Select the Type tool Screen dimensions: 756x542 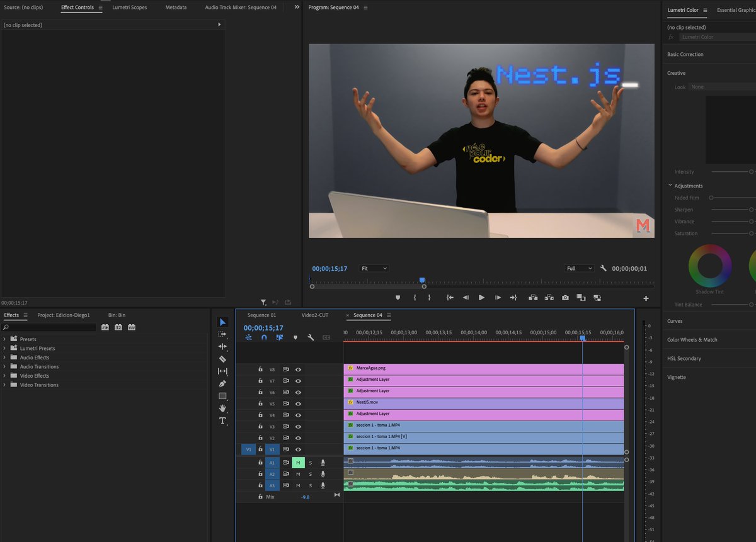point(222,421)
